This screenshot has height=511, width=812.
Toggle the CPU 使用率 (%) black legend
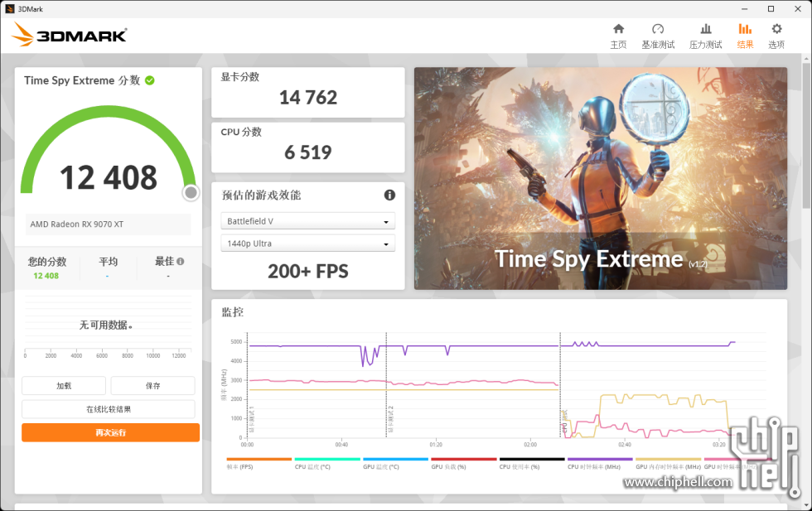pyautogui.click(x=532, y=463)
